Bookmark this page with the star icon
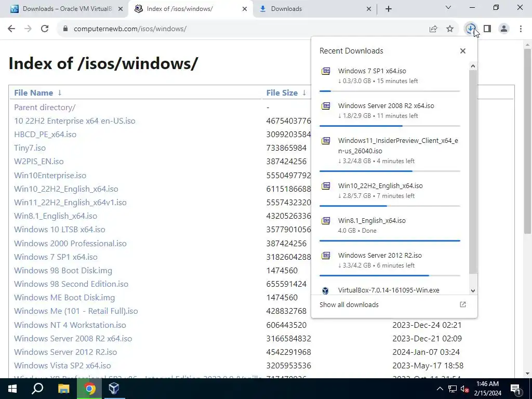The height and width of the screenshot is (399, 532). [x=450, y=29]
